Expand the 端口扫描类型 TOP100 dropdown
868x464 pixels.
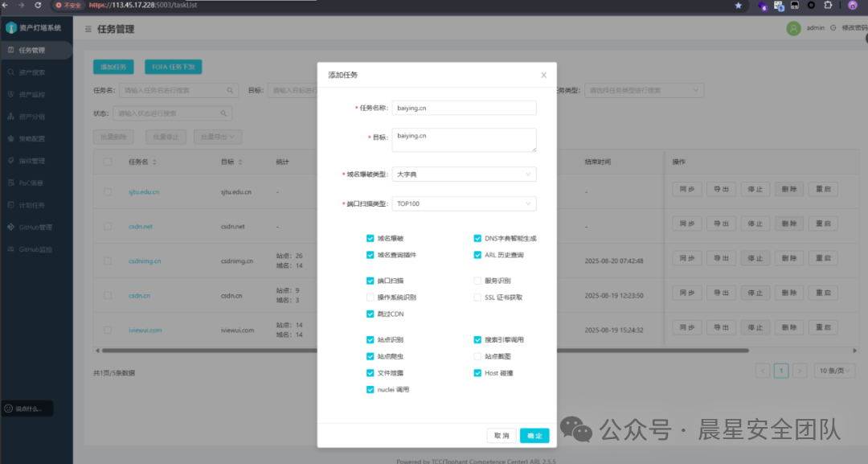(x=464, y=204)
